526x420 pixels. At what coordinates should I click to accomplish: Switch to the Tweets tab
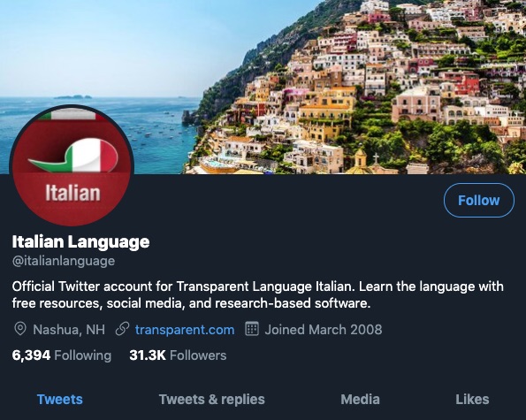[x=60, y=400]
